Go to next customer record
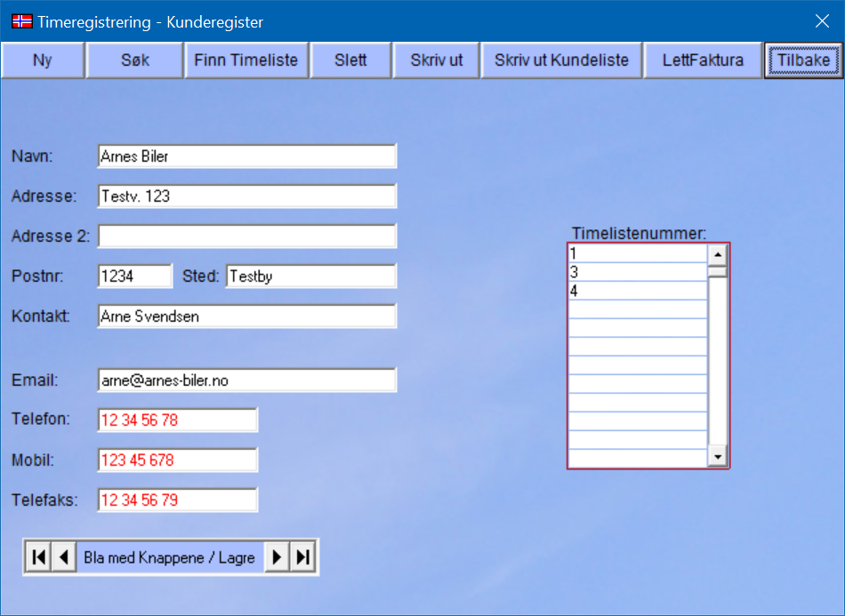Image resolution: width=845 pixels, height=616 pixels. point(278,557)
